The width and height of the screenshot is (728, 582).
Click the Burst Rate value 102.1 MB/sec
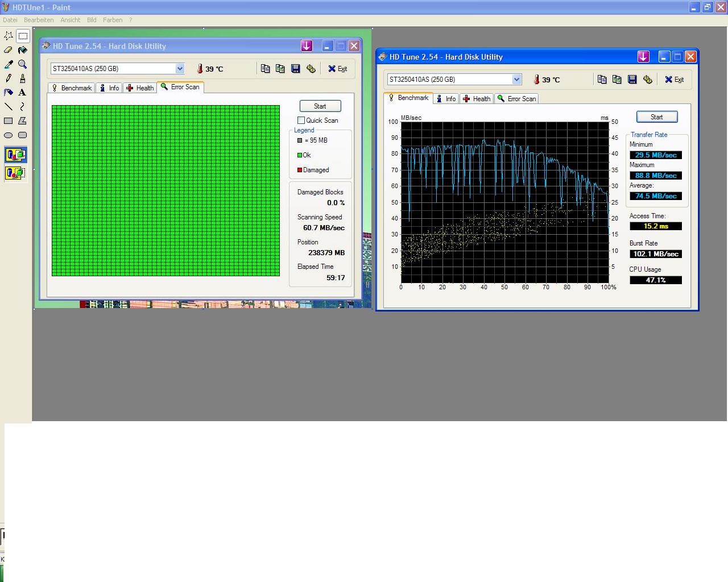656,254
